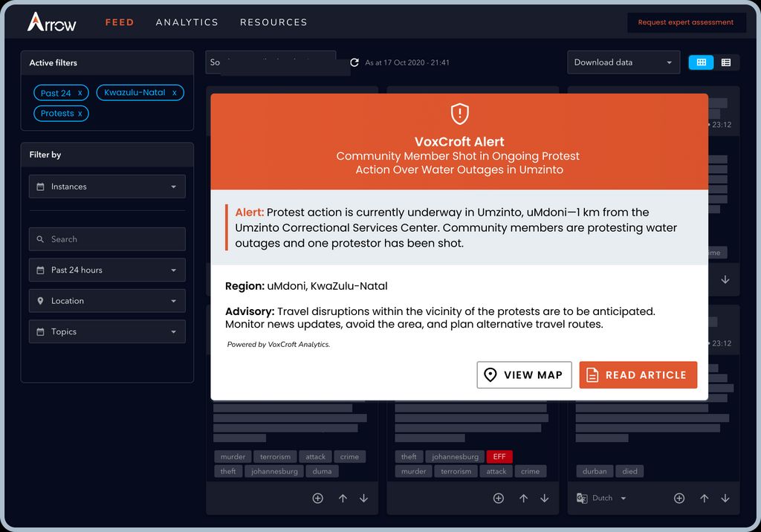
Task: Expand the Location dropdown
Action: 107,301
